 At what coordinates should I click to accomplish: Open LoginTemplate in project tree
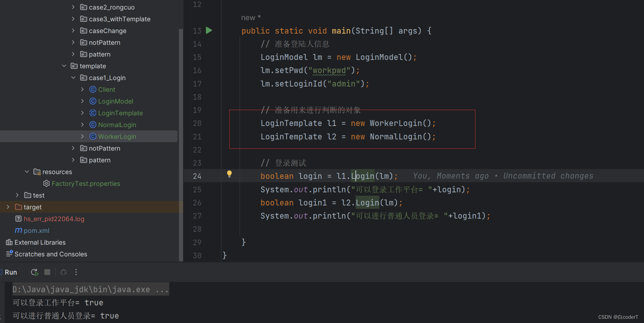pyautogui.click(x=120, y=113)
